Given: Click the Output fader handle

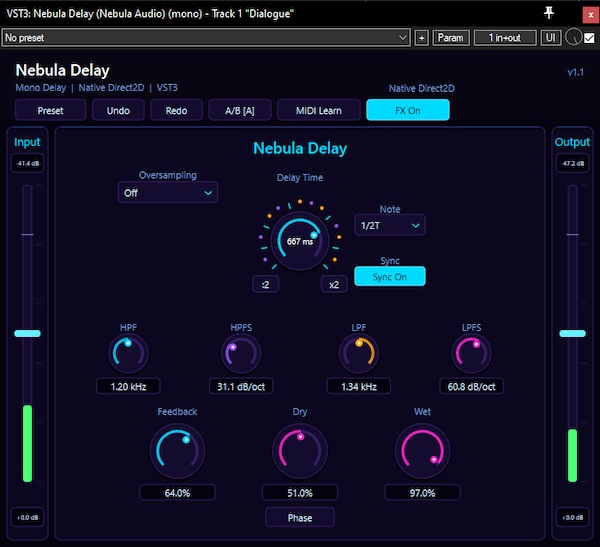Looking at the screenshot, I should click(572, 333).
